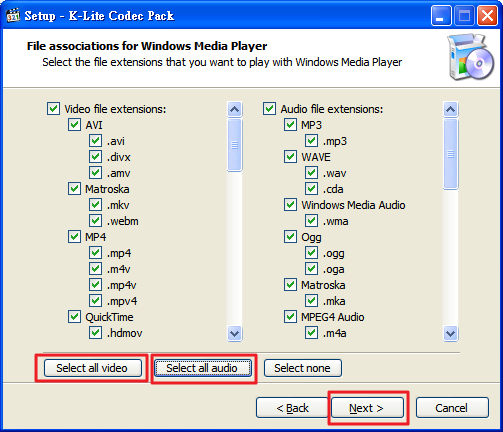Select the Ogg audio group label
Screen dimensions: 503x432
pos(311,237)
